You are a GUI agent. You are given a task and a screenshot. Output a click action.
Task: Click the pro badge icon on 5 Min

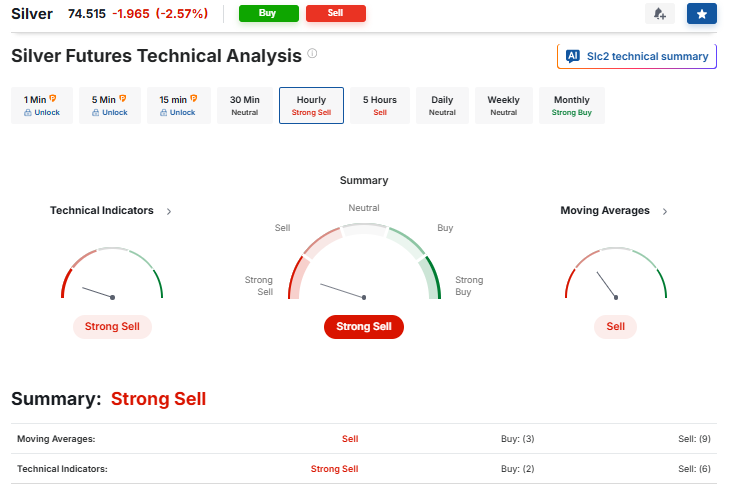122,98
